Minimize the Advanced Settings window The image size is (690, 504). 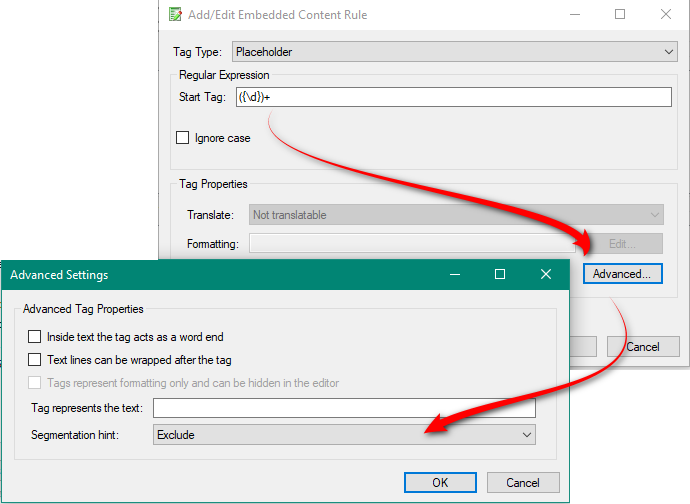(x=455, y=274)
